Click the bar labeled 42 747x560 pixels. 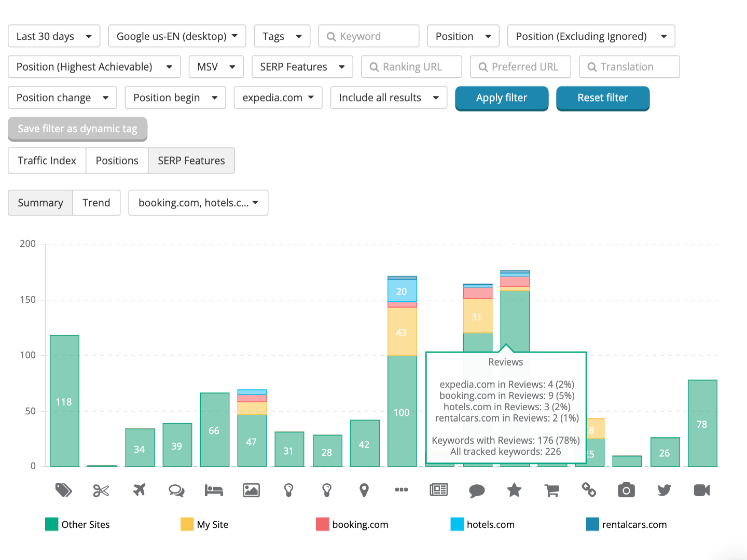coord(365,443)
